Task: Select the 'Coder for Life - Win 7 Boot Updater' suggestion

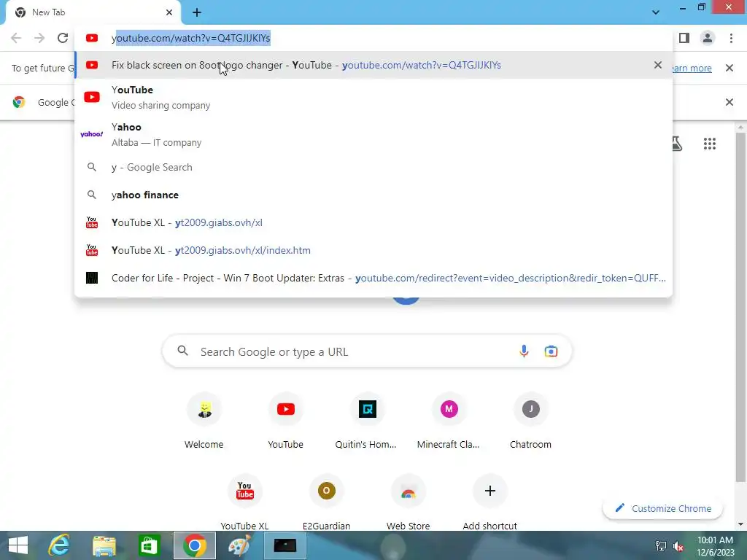Action: click(x=373, y=278)
